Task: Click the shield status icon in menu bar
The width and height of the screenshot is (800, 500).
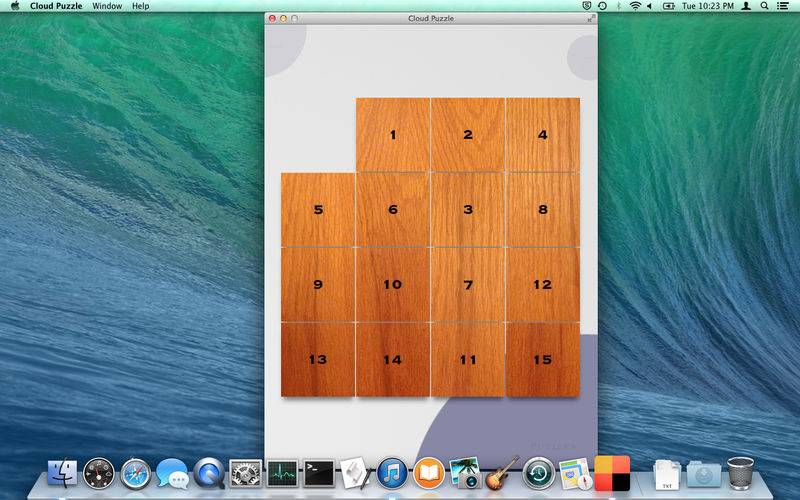Action: tap(587, 6)
